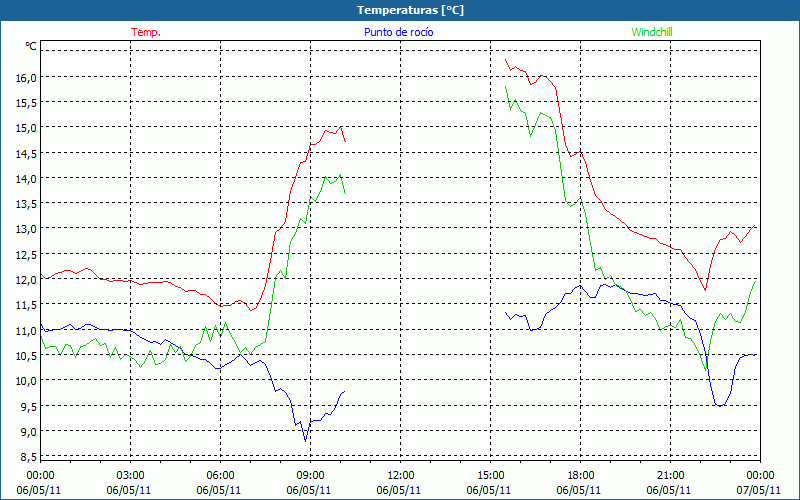This screenshot has height=500, width=800.
Task: Click the °C unit label on the y-axis
Action: (x=31, y=46)
